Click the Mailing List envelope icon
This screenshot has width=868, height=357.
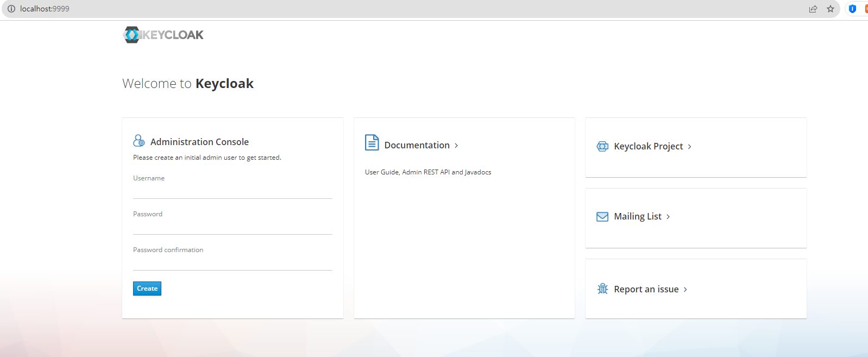coord(602,217)
